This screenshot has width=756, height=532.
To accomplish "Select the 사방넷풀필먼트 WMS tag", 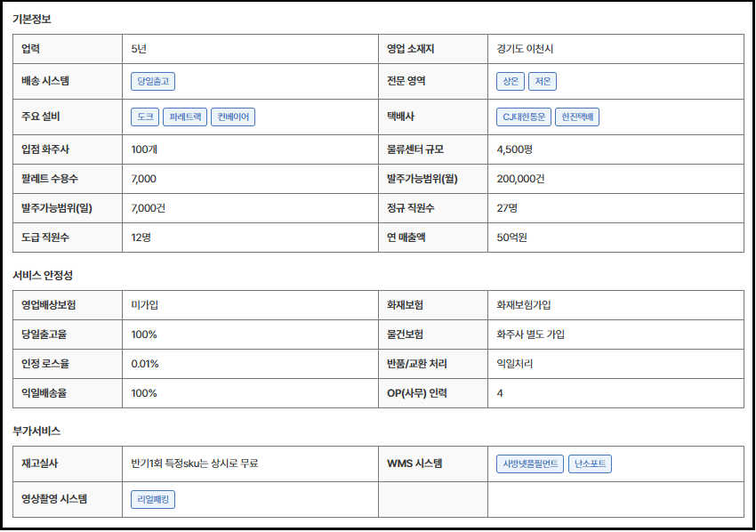I will pyautogui.click(x=530, y=464).
